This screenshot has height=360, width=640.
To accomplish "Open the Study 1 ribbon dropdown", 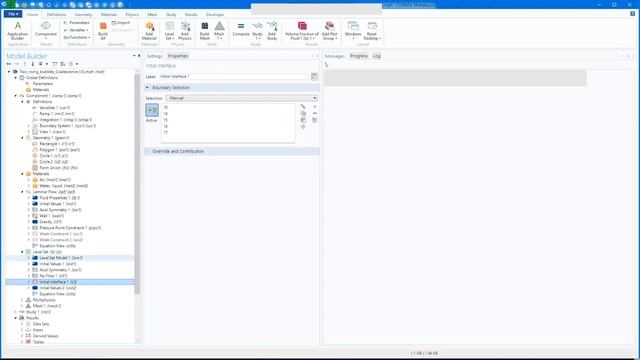I will click(x=257, y=31).
